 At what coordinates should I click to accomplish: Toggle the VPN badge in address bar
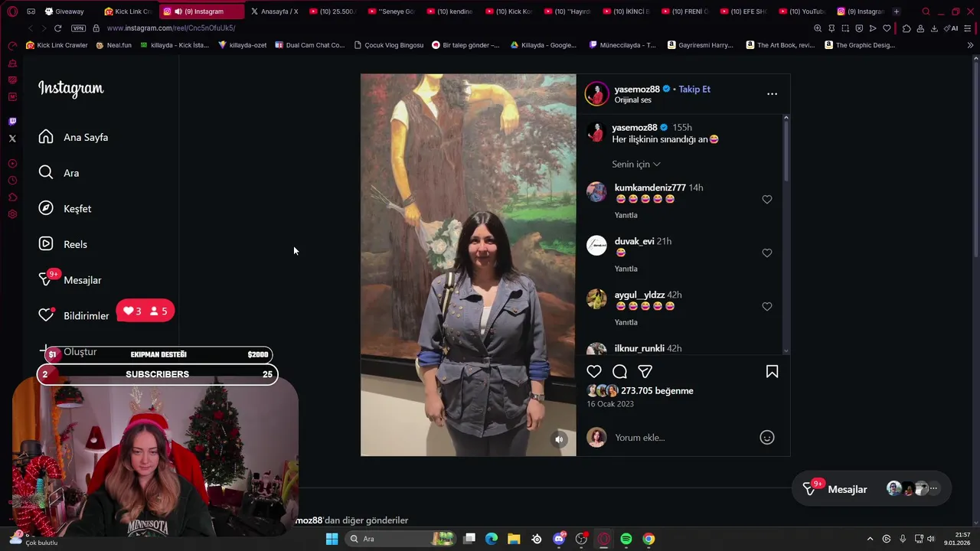[x=78, y=28]
